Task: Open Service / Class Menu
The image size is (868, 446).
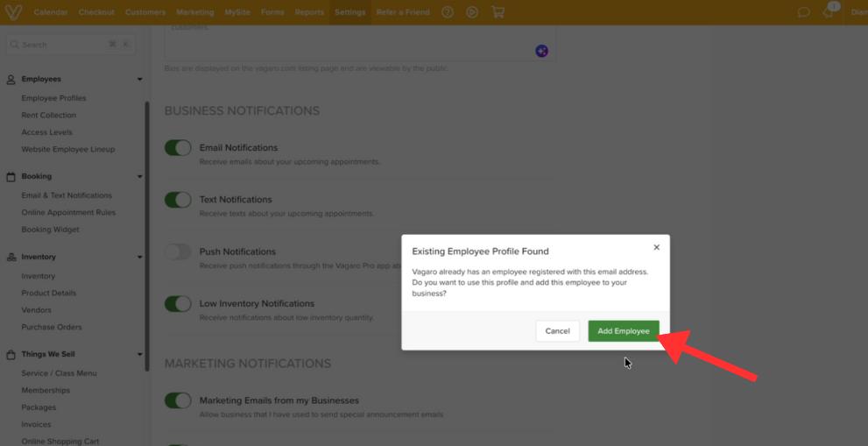Action: click(x=60, y=373)
